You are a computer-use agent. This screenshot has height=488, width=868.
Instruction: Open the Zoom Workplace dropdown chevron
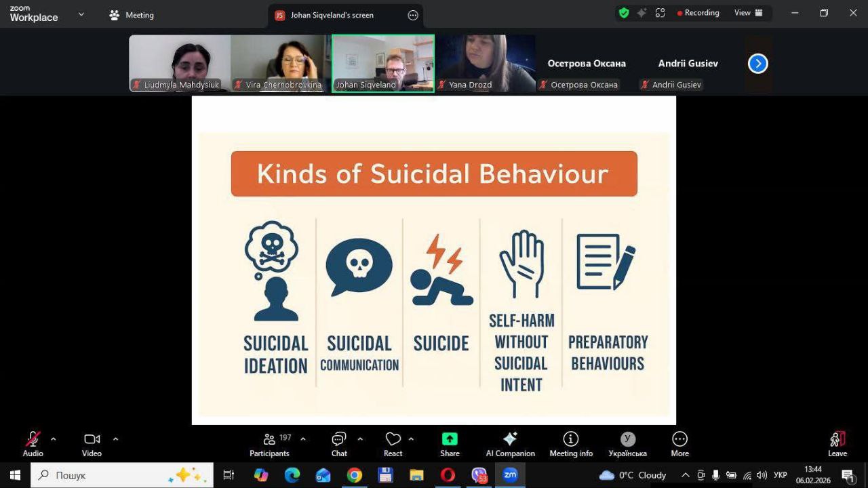pos(81,14)
